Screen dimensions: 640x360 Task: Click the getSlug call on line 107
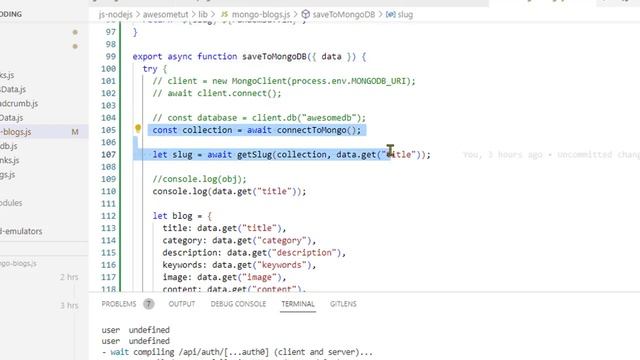[x=256, y=155]
